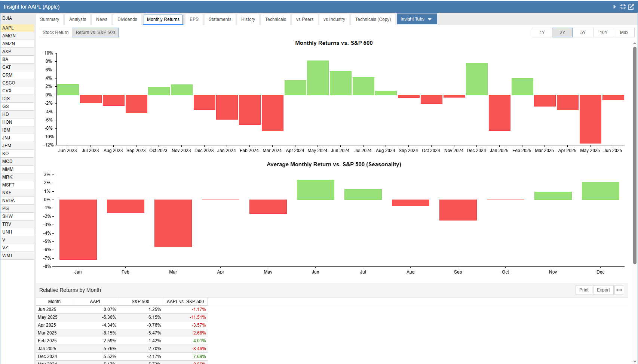Click the Dec seasonality green bar
The width and height of the screenshot is (638, 364).
[x=601, y=191]
